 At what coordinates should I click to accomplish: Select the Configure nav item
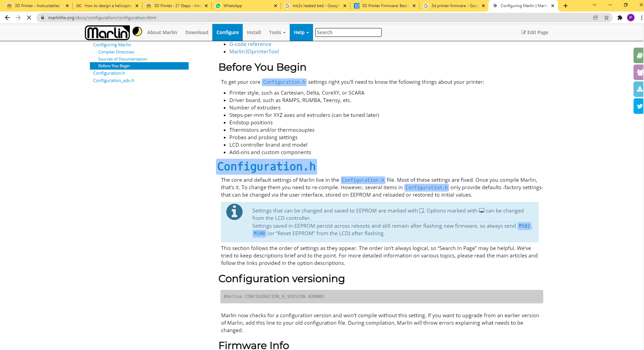[228, 32]
